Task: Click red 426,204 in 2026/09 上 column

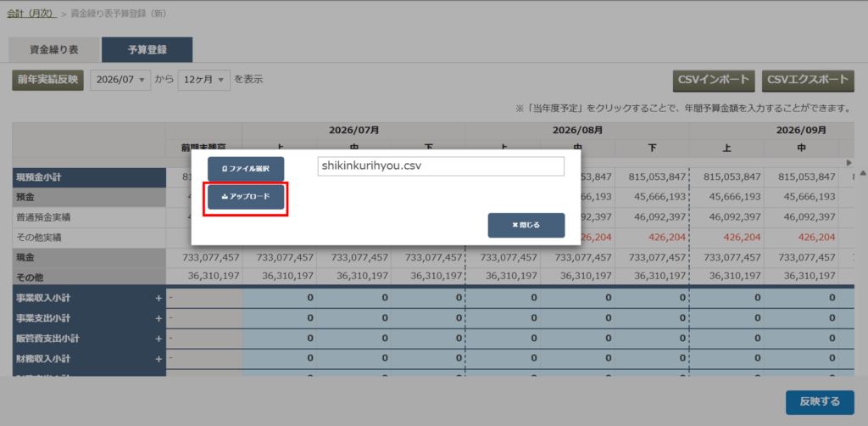Action: click(x=726, y=238)
